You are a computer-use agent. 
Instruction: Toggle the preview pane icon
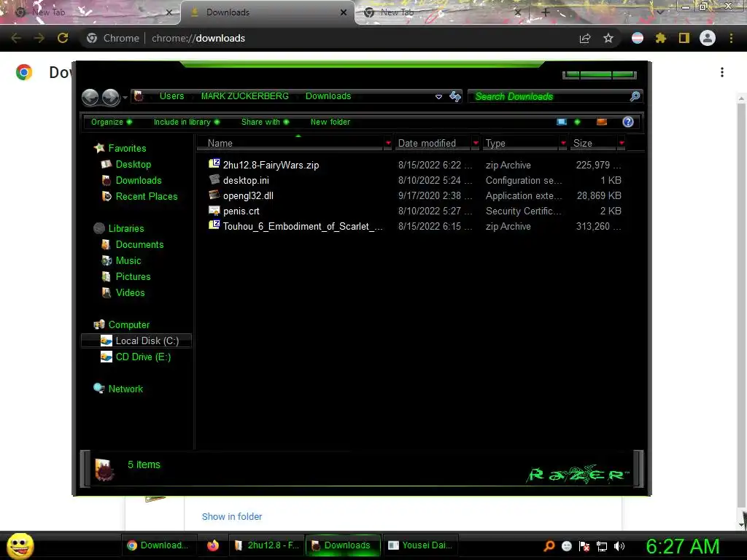pyautogui.click(x=602, y=122)
